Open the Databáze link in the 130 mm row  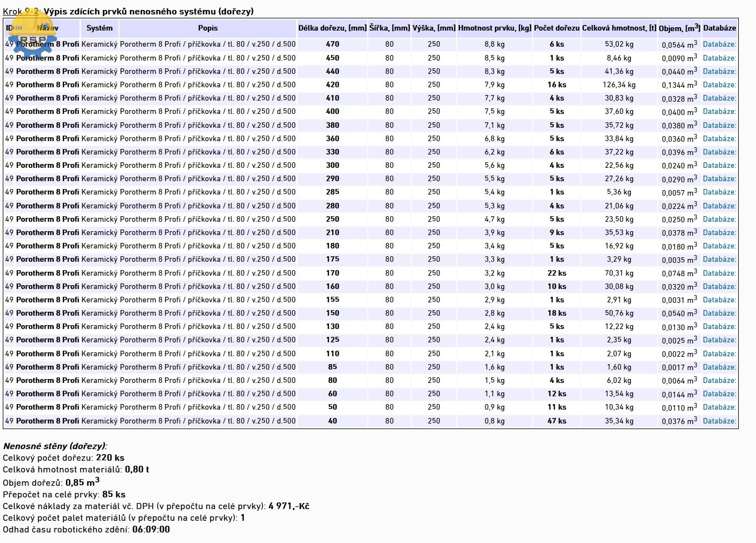719,326
